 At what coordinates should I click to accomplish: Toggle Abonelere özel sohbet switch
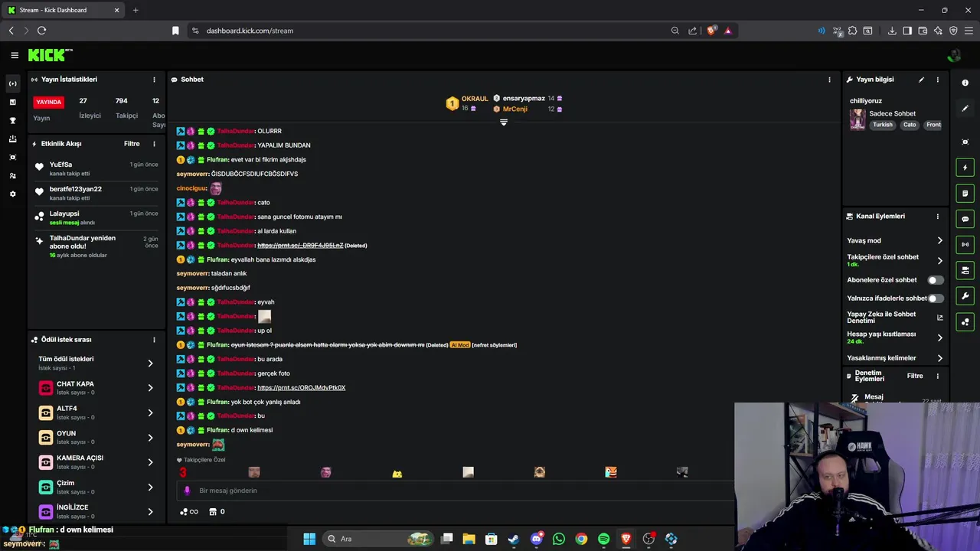point(936,280)
